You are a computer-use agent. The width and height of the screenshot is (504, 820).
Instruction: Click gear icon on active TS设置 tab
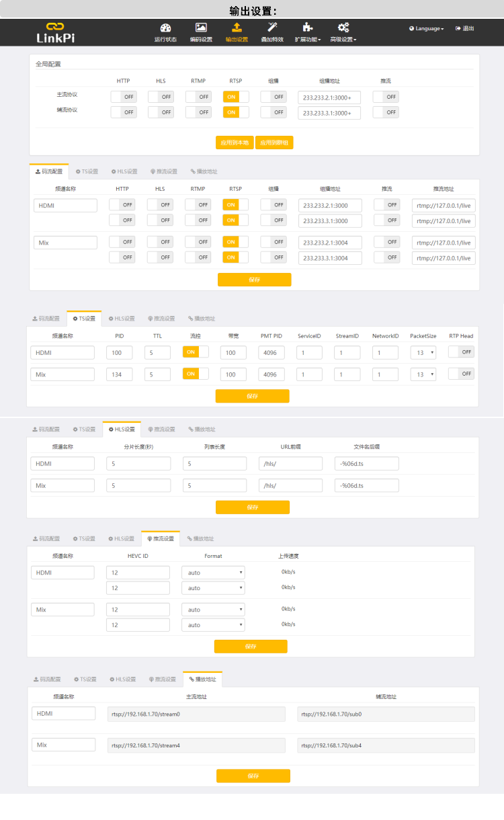click(75, 319)
